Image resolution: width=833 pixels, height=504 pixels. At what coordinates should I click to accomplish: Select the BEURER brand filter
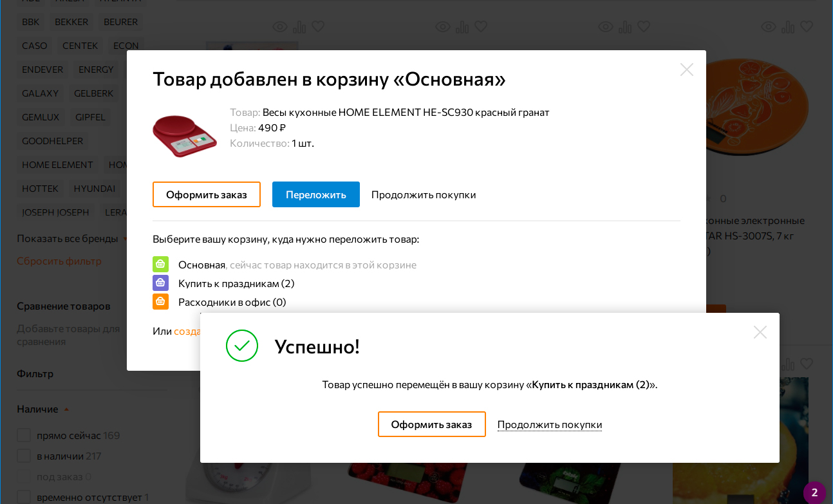[121, 22]
